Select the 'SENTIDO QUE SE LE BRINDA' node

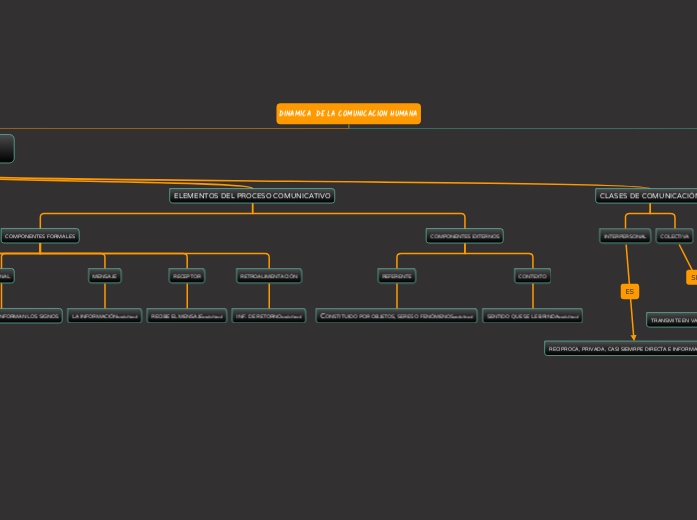coord(533,316)
